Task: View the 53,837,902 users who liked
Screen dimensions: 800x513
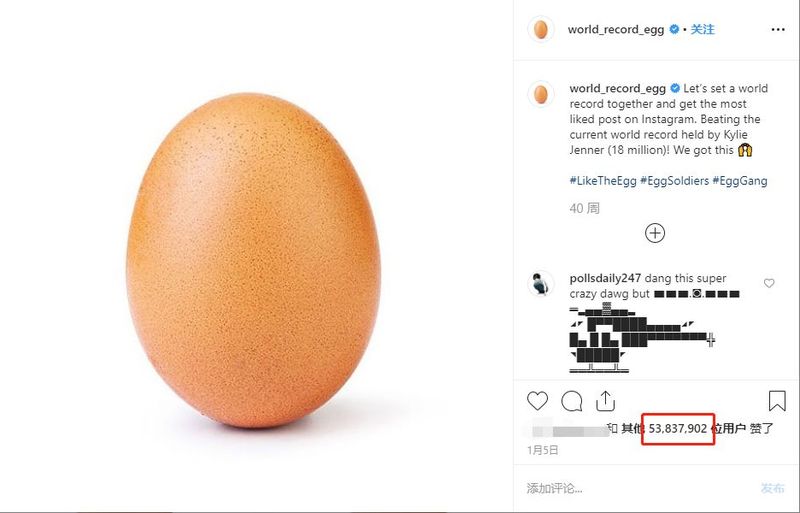Action: (x=679, y=428)
